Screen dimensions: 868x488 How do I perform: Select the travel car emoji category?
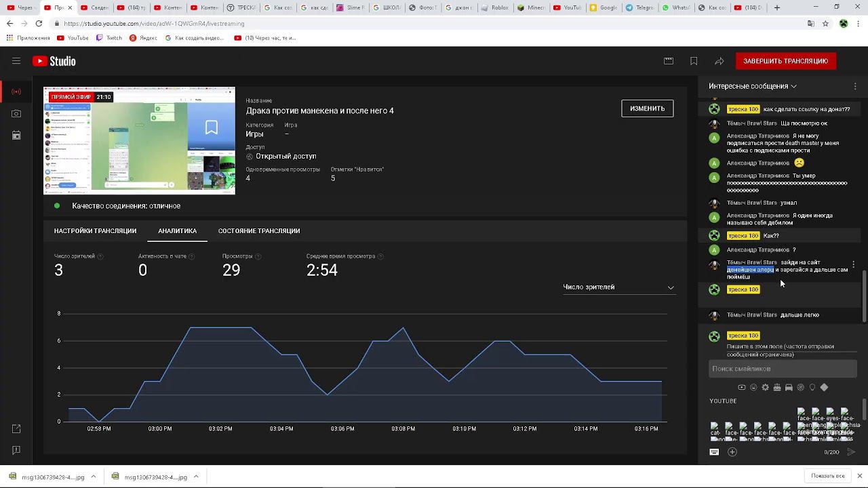789,388
